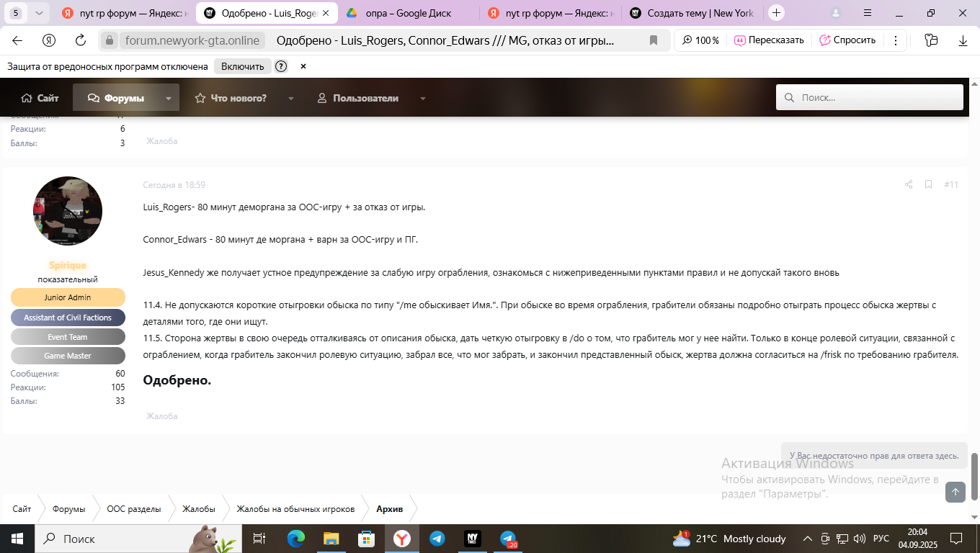Click the page bookmark icon in address bar
Screen dimensions: 980x553
[x=654, y=40]
